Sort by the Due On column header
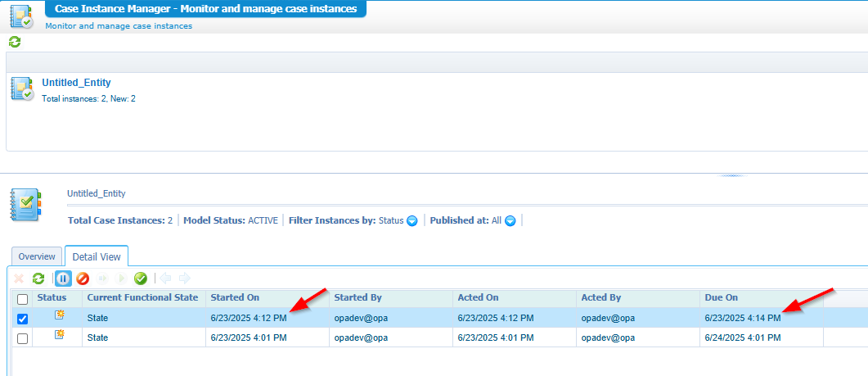The image size is (868, 376). 721,297
